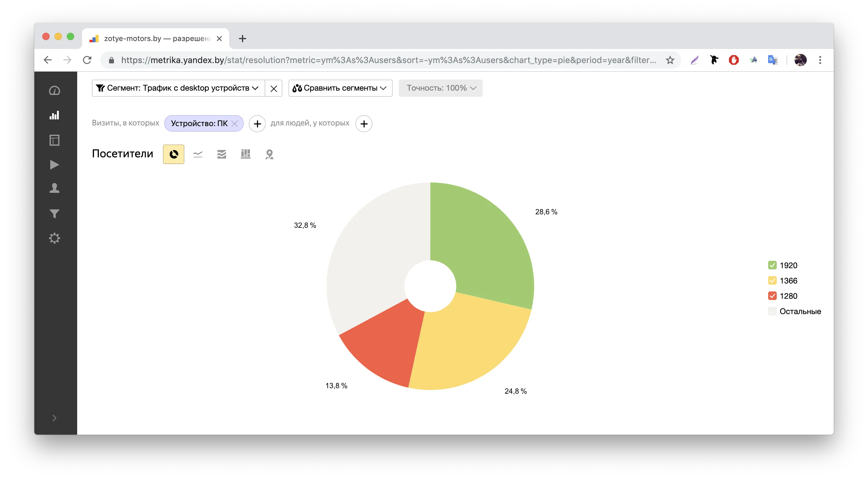
Task: Toggle the Остальные legend checkbox
Action: tap(772, 311)
